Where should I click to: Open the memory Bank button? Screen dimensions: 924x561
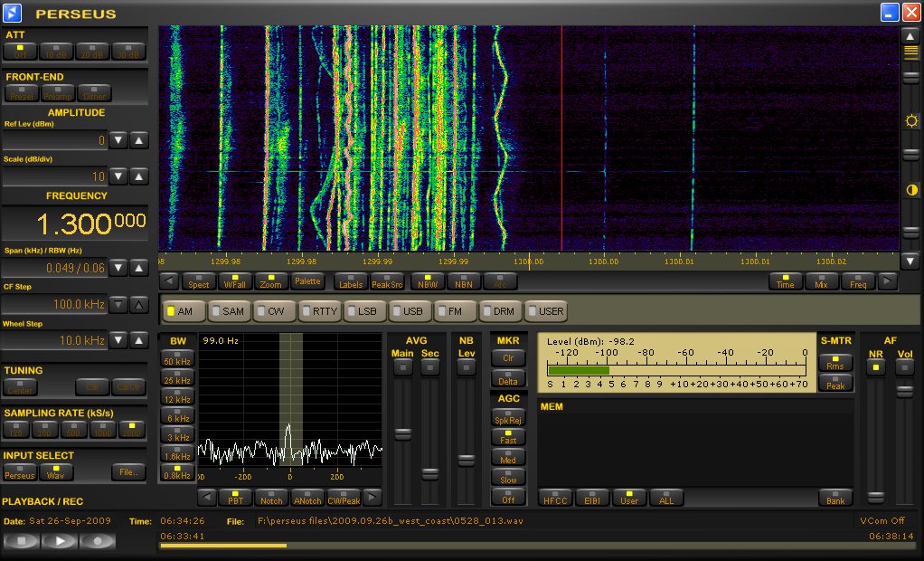pos(835,498)
